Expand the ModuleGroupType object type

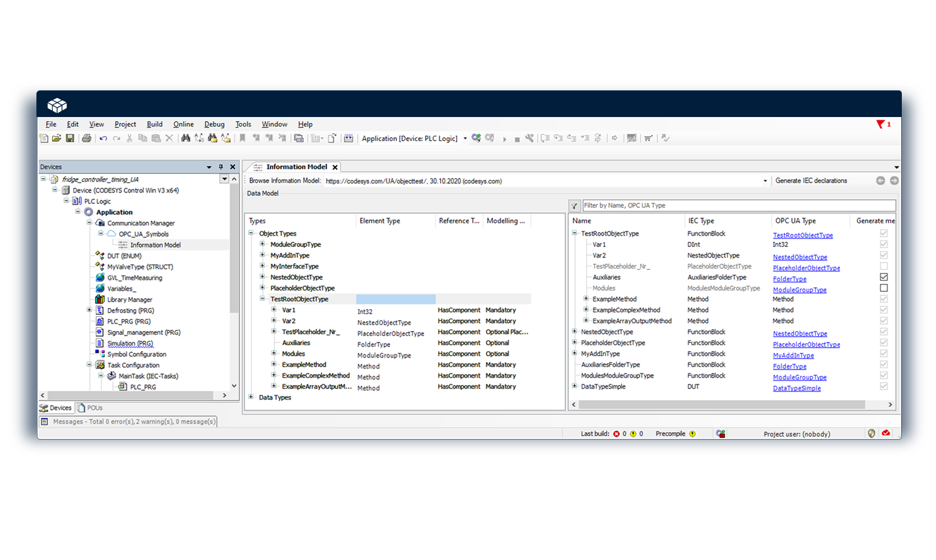pos(262,244)
